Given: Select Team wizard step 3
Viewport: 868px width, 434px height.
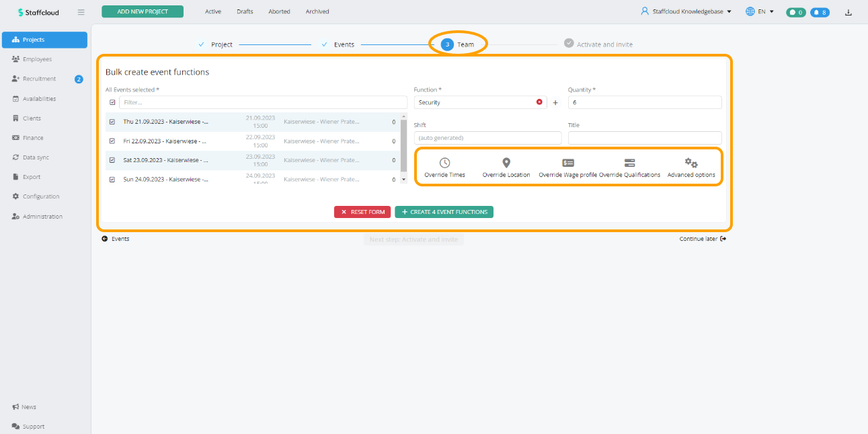Looking at the screenshot, I should 458,44.
